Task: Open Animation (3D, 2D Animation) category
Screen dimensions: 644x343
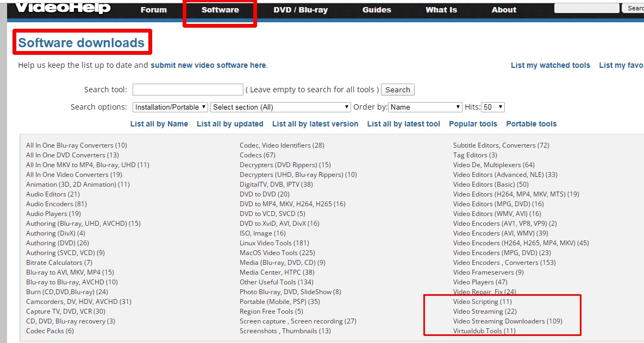Action: coord(78,185)
